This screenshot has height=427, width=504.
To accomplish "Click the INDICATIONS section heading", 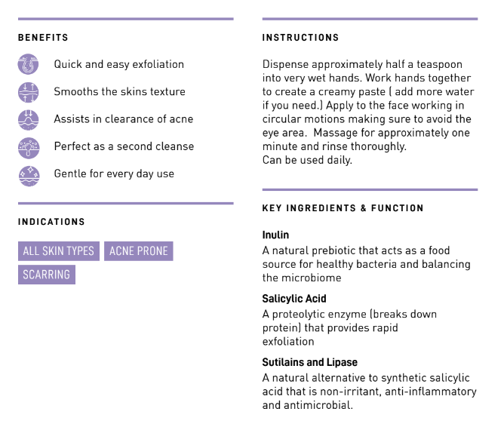I will 51,223.
